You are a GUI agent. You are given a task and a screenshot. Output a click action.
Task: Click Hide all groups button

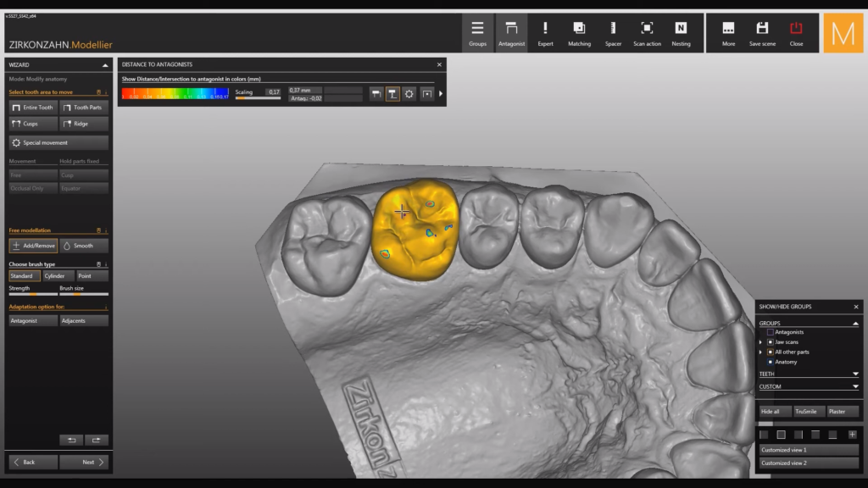pos(775,412)
